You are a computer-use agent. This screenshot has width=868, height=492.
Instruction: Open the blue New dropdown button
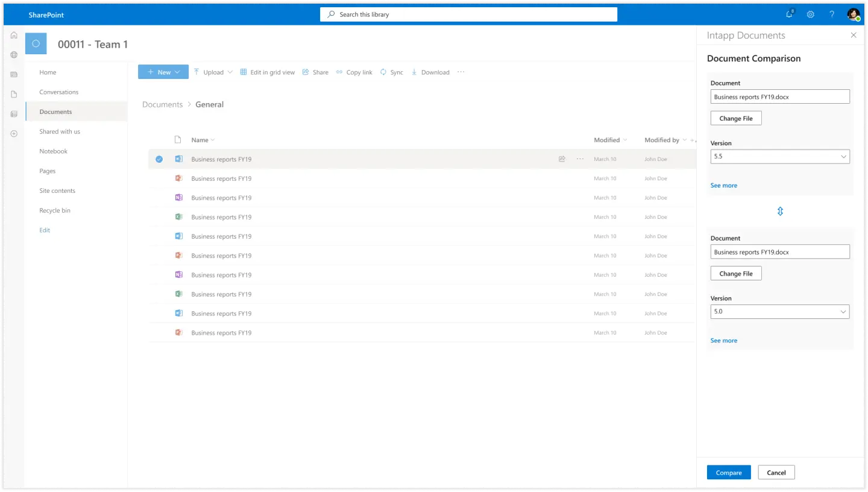point(163,72)
